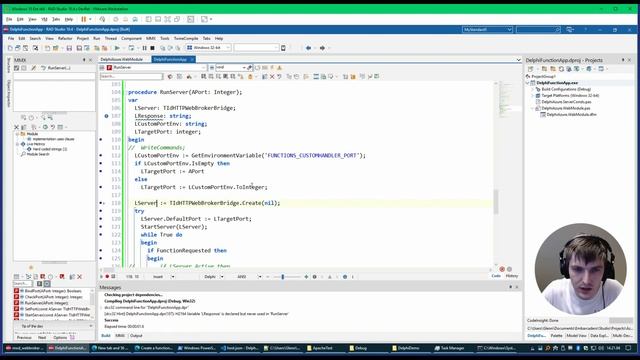
Task: Open the Windows 32-bit platform dropdown
Action: (x=228, y=48)
